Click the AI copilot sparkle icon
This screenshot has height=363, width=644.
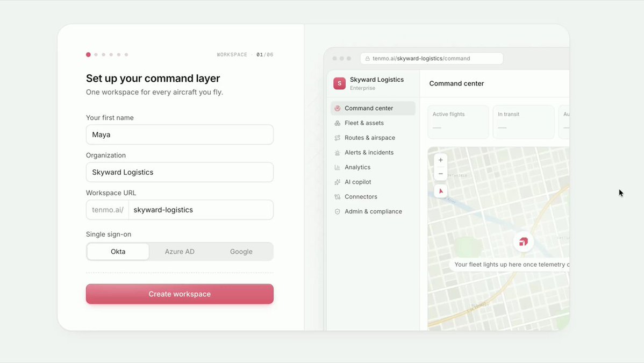point(337,182)
